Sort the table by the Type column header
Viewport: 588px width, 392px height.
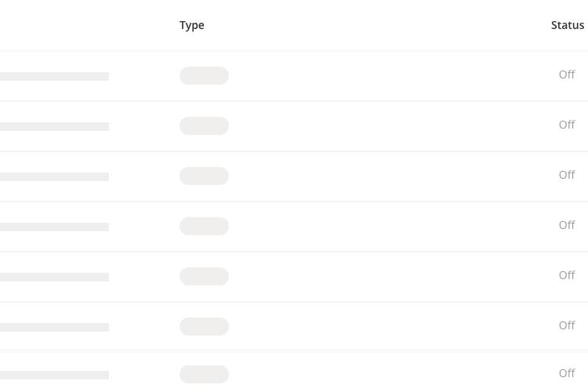point(191,25)
